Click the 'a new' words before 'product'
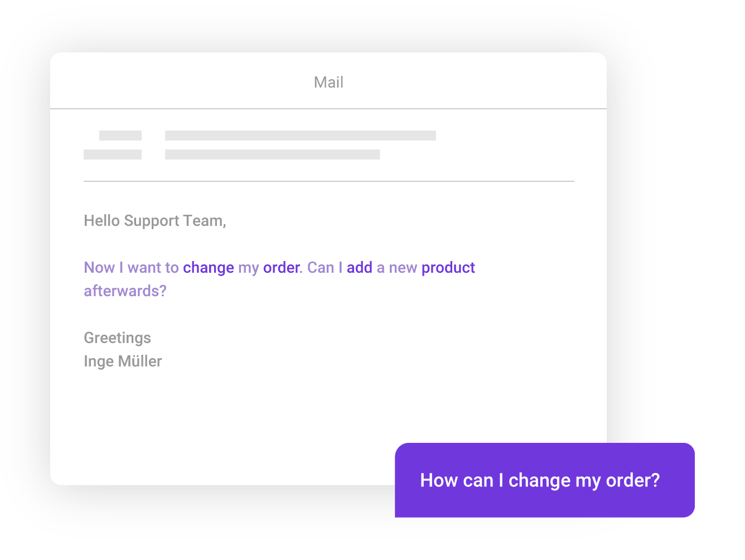This screenshot has width=745, height=560. (397, 268)
